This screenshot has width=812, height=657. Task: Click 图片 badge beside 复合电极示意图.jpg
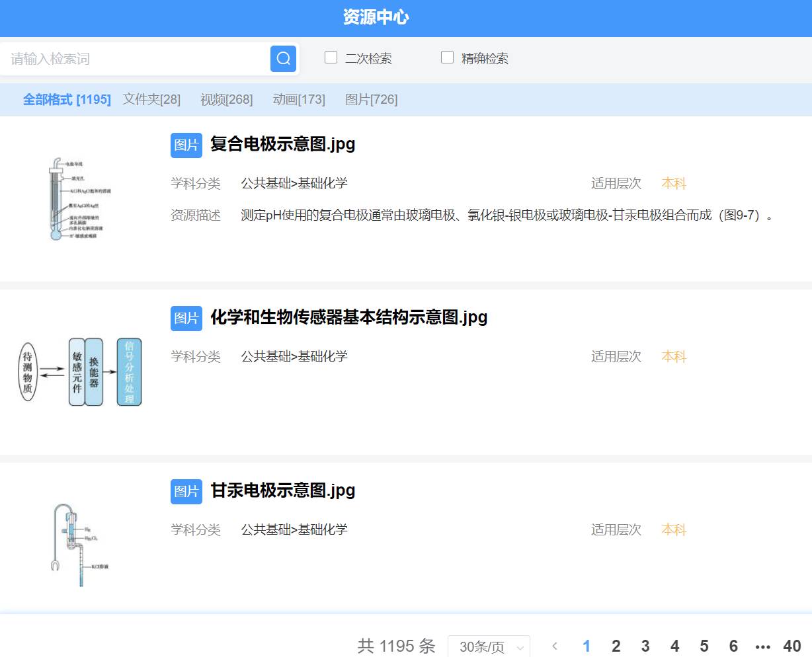pyautogui.click(x=186, y=145)
